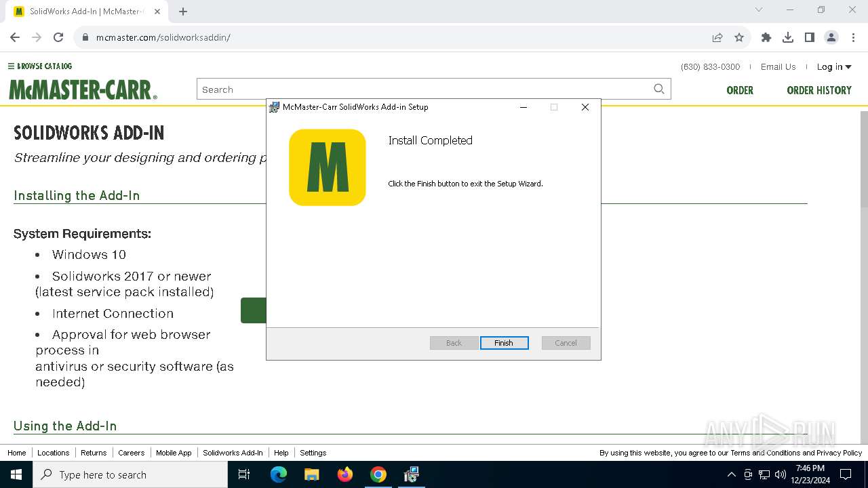This screenshot has height=488, width=868.
Task: Open File Explorer from taskbar
Action: click(312, 474)
